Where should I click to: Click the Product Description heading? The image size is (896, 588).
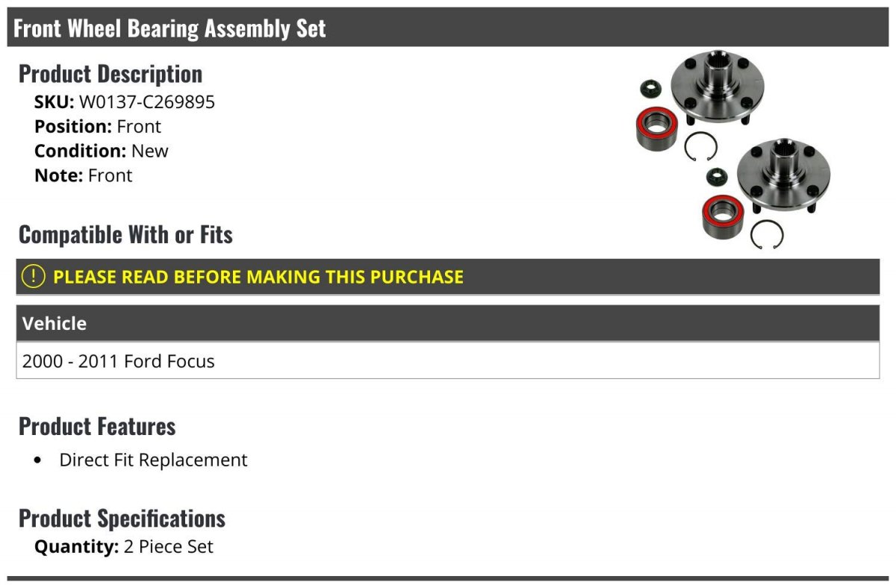coord(111,74)
